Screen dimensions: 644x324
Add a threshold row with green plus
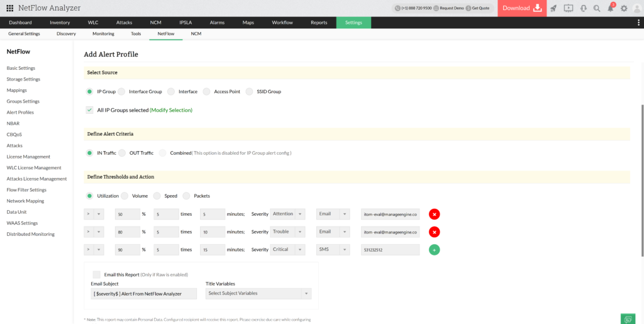point(434,250)
